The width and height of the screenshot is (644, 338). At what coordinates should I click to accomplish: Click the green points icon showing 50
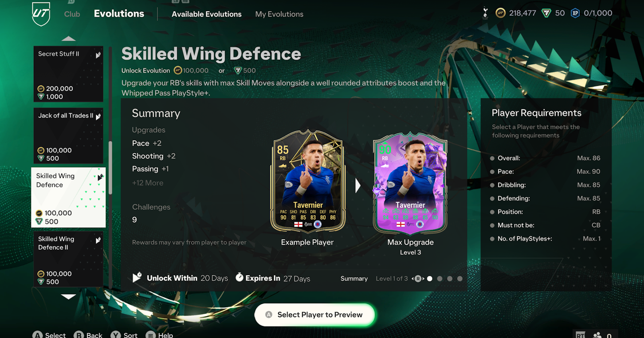pos(546,13)
